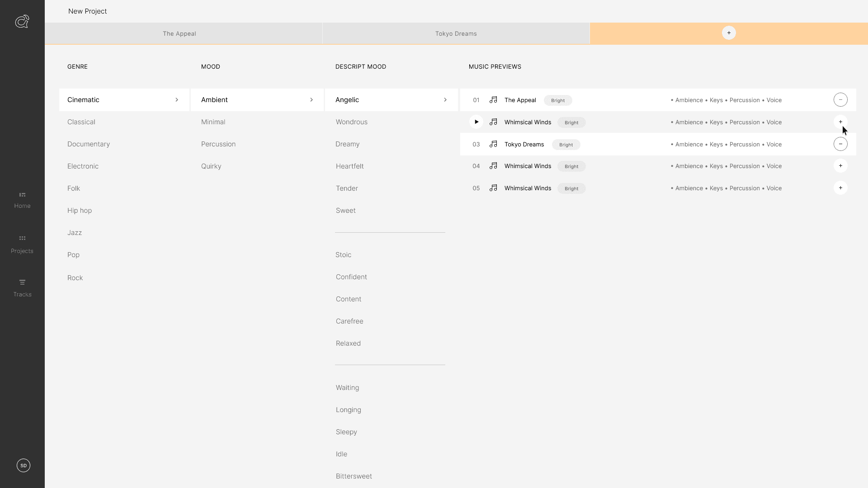Expand the Angelic descript mood chevron
Viewport: 868px width, 488px height.
tap(445, 100)
